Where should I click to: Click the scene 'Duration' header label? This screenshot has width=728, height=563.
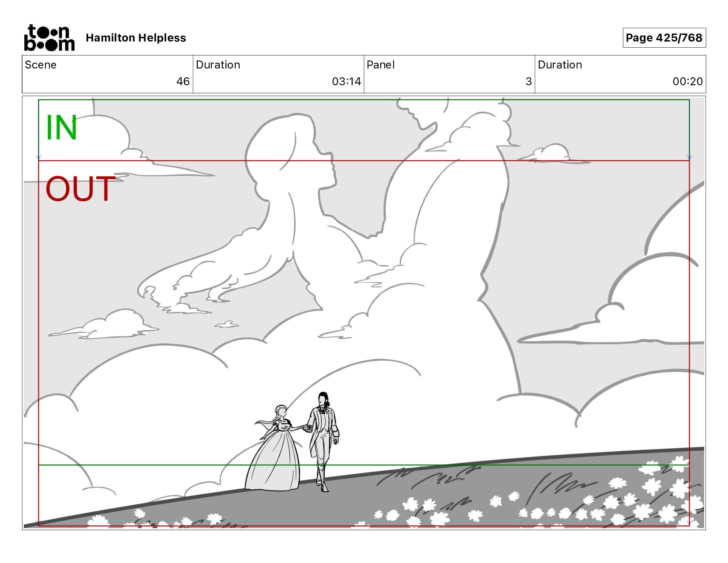(218, 65)
